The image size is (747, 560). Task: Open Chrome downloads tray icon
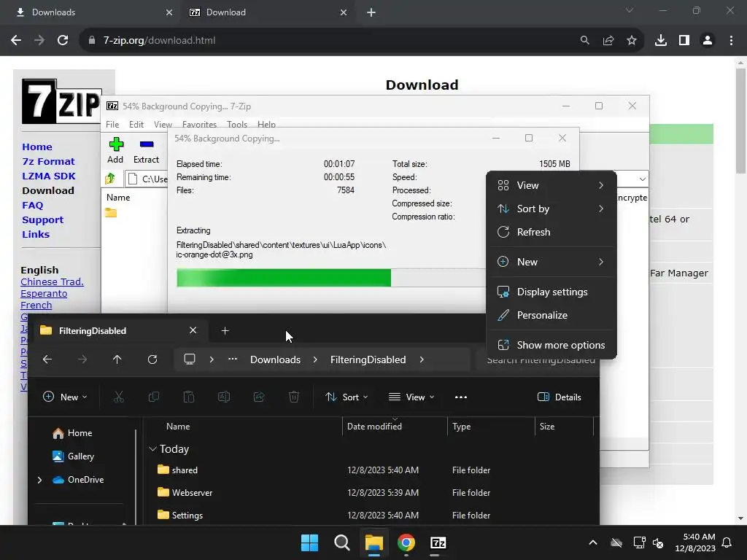661,41
